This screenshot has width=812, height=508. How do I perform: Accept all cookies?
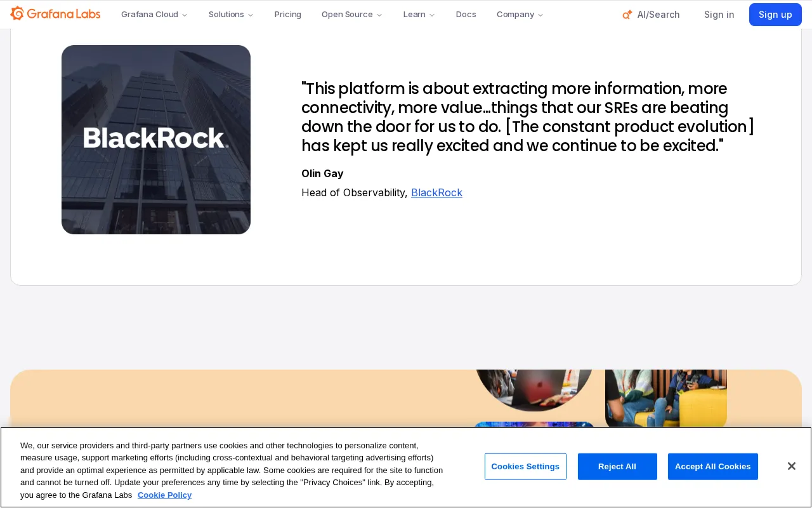click(713, 467)
